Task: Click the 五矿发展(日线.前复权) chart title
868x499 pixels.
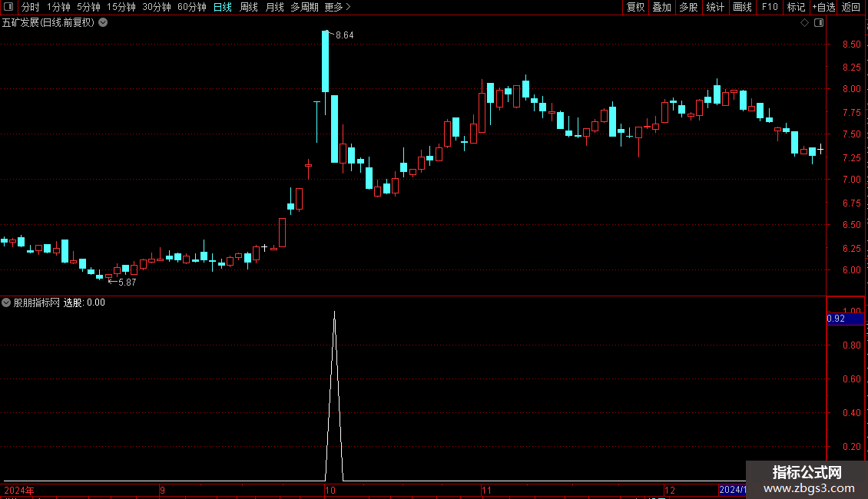Action: pos(48,23)
